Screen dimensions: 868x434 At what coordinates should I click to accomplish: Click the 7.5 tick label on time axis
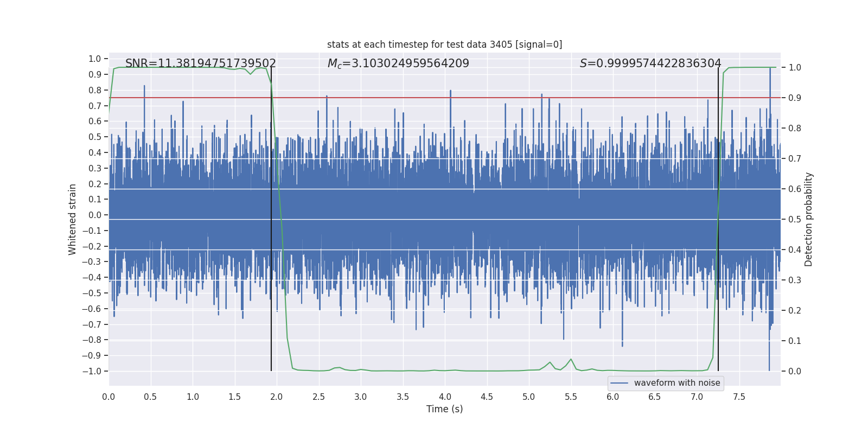[x=739, y=397]
